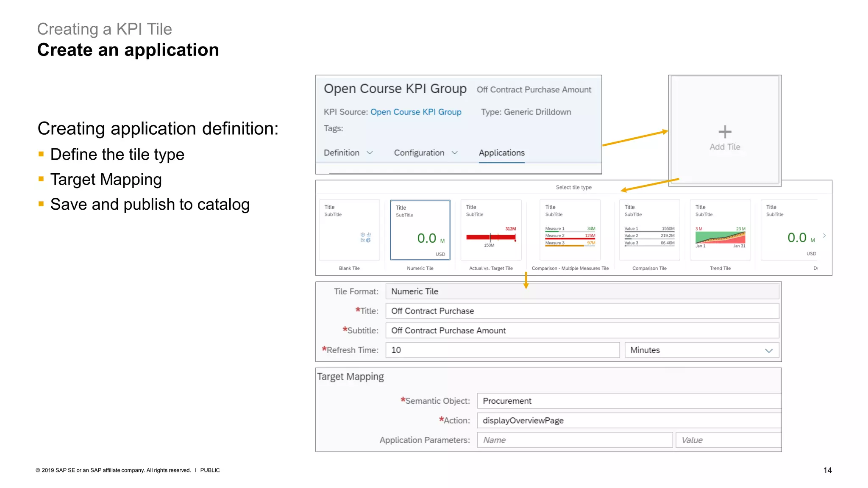The height and width of the screenshot is (488, 868).
Task: Click the Tile Format field
Action: [582, 291]
